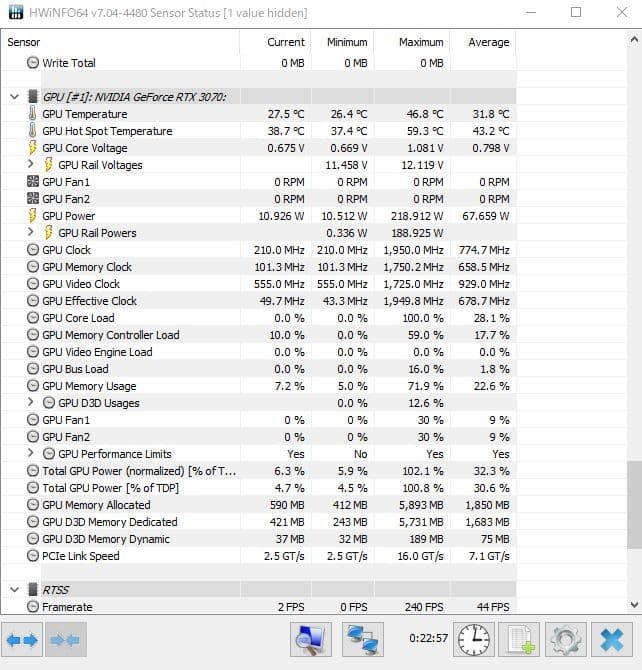Open the sensor search magnifier button
This screenshot has height=670, width=642.
[311, 640]
